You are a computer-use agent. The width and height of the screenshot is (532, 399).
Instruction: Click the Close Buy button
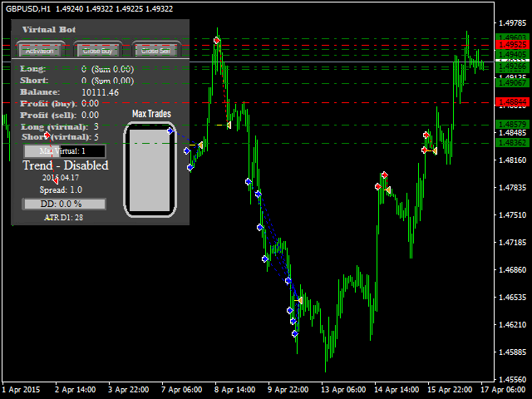(x=98, y=51)
